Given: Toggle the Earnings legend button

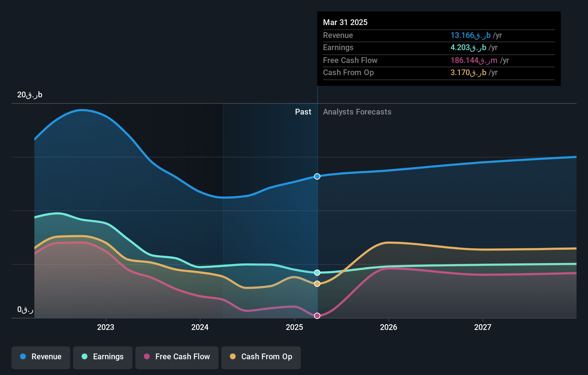Looking at the screenshot, I should [x=103, y=357].
